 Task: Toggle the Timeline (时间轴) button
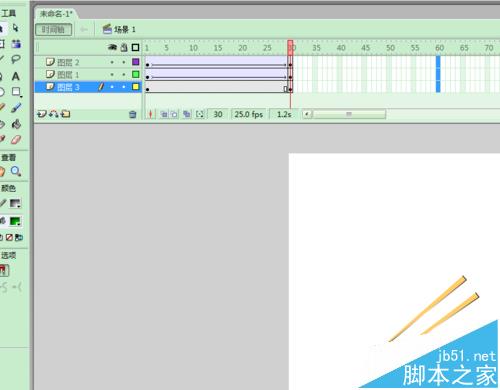point(53,30)
